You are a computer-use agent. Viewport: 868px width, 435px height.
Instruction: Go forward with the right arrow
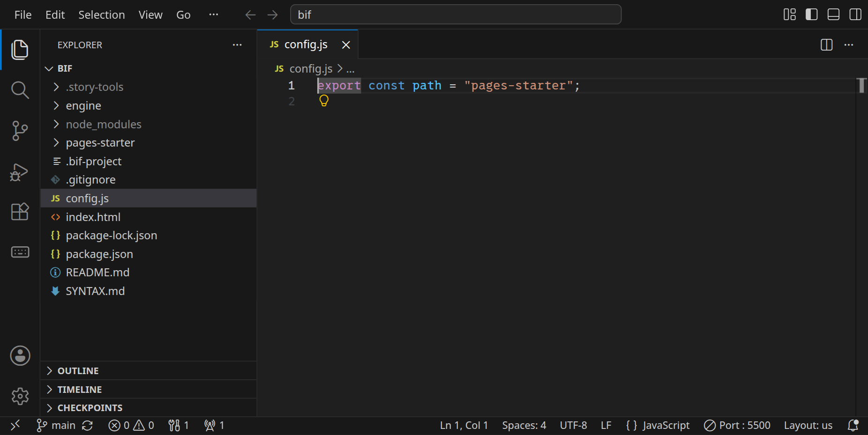pyautogui.click(x=272, y=15)
